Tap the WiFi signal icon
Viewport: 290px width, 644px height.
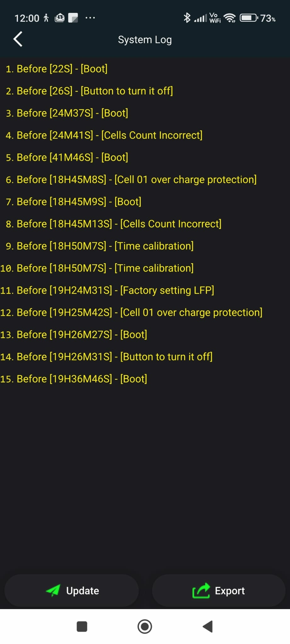230,18
